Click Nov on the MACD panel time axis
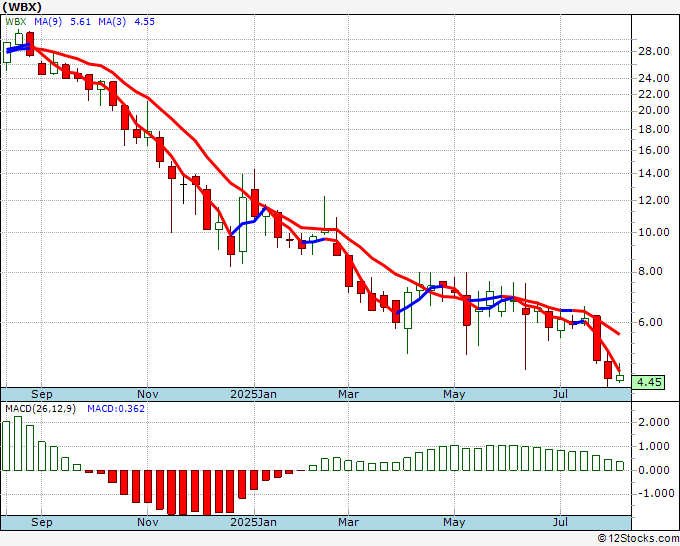The width and height of the screenshot is (680, 546). [x=147, y=522]
